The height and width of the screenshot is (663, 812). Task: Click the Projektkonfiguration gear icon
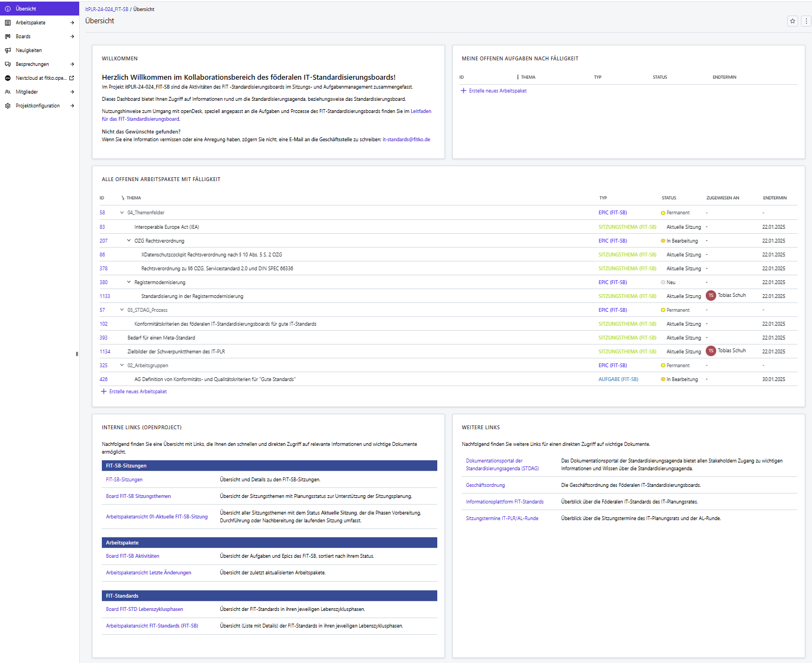8,106
